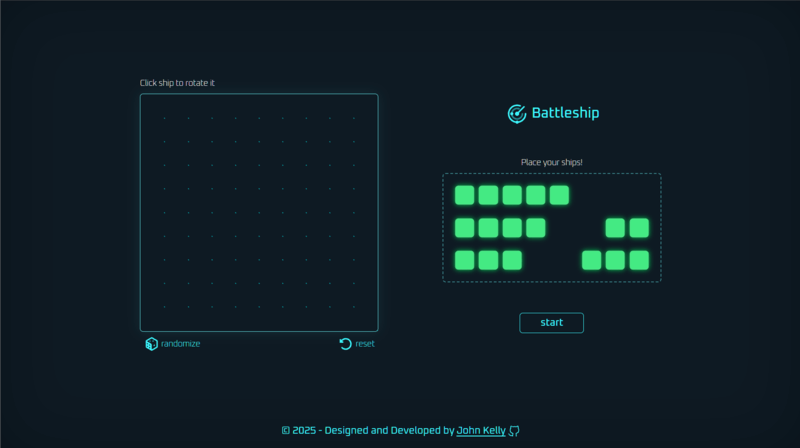The image size is (800, 448).
Task: Click the randomize dice icon
Action: 152,344
